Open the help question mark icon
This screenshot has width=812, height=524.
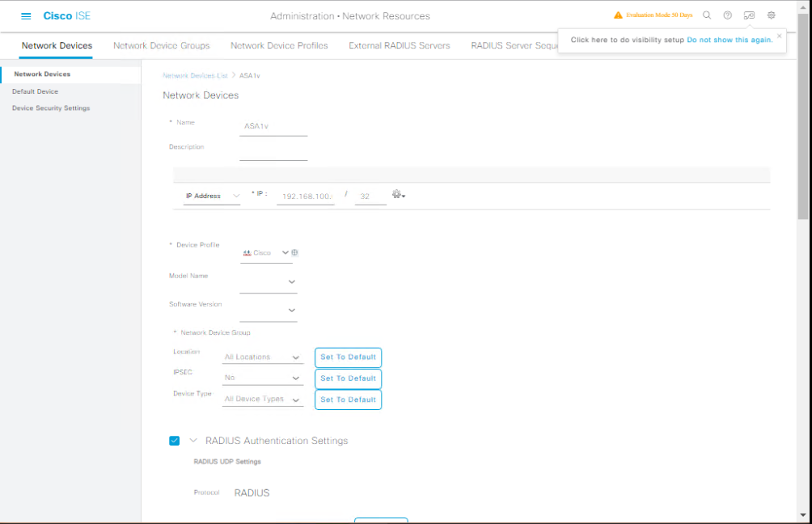pyautogui.click(x=728, y=15)
